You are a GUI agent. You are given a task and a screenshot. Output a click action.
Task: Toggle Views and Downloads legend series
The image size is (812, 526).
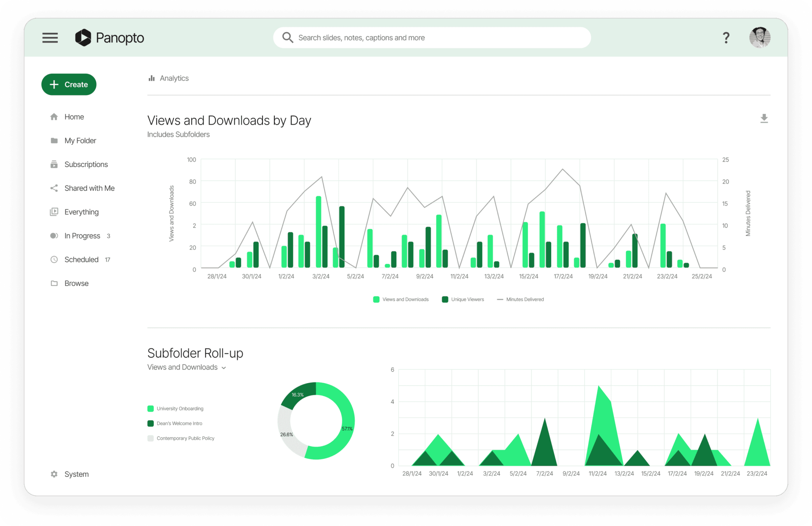coord(401,299)
